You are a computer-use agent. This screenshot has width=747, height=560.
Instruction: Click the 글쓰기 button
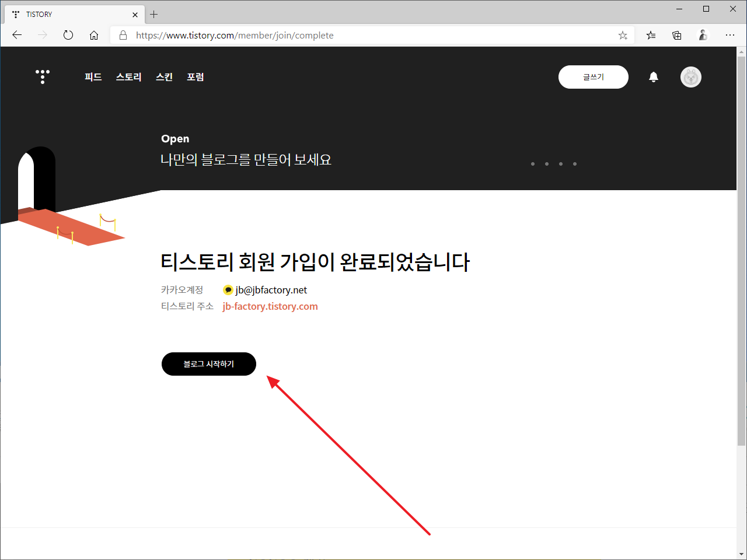click(x=594, y=77)
